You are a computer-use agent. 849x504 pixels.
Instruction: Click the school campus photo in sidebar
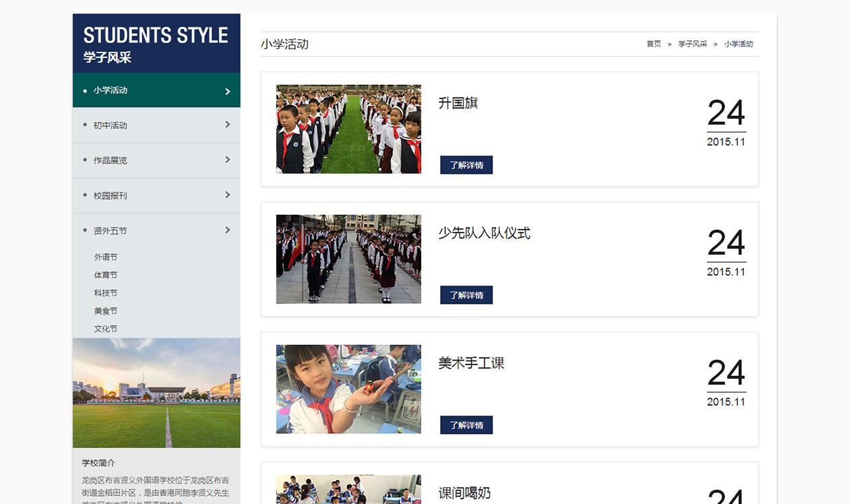pyautogui.click(x=156, y=393)
